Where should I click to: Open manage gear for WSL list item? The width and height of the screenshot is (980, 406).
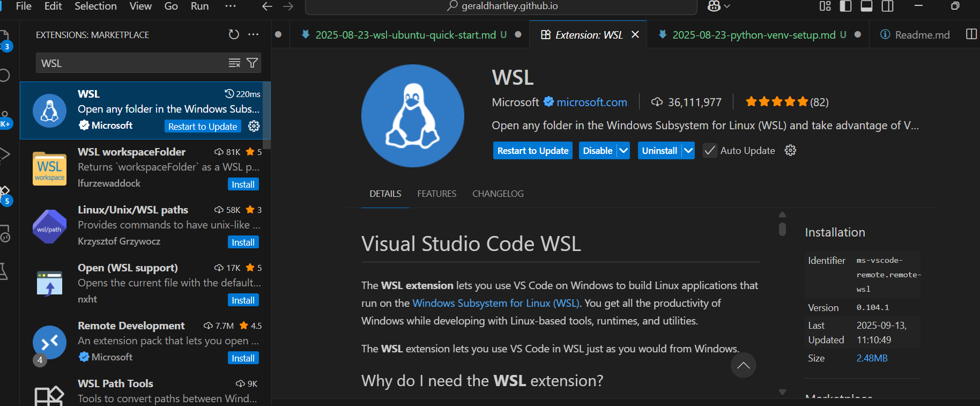tap(254, 126)
